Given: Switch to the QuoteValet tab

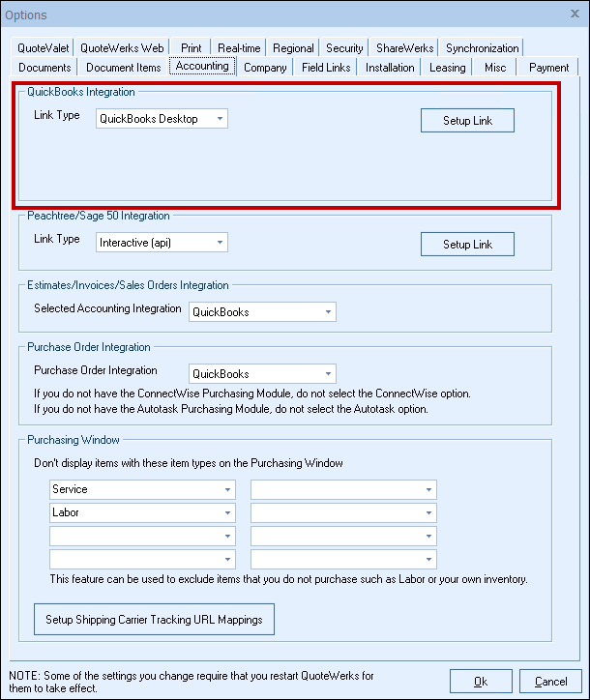Looking at the screenshot, I should tap(45, 48).
